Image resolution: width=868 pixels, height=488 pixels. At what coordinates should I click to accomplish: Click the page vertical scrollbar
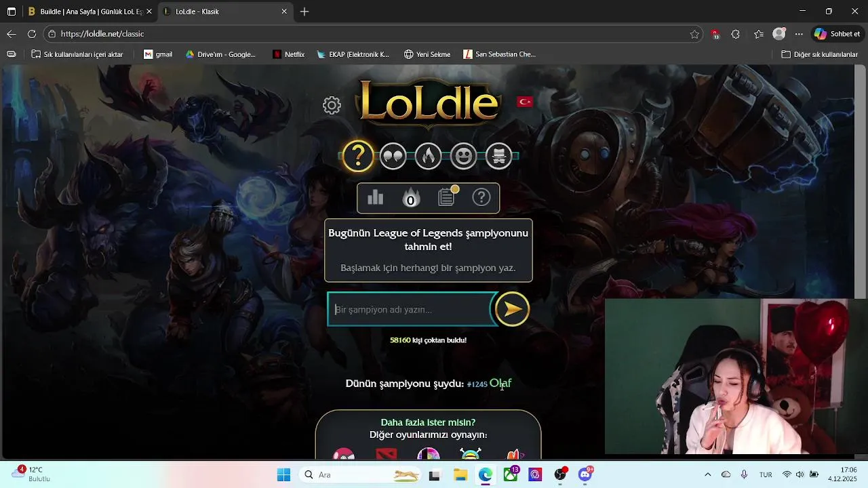[x=860, y=182]
